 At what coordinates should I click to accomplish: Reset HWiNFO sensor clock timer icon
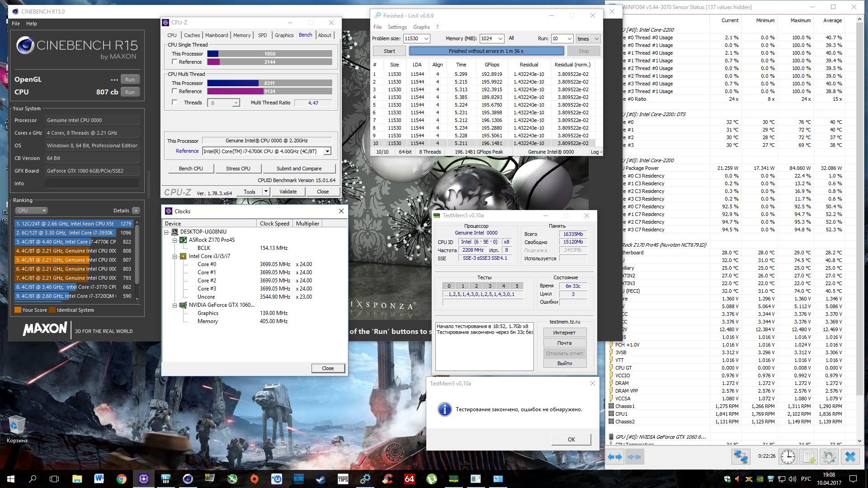788,457
